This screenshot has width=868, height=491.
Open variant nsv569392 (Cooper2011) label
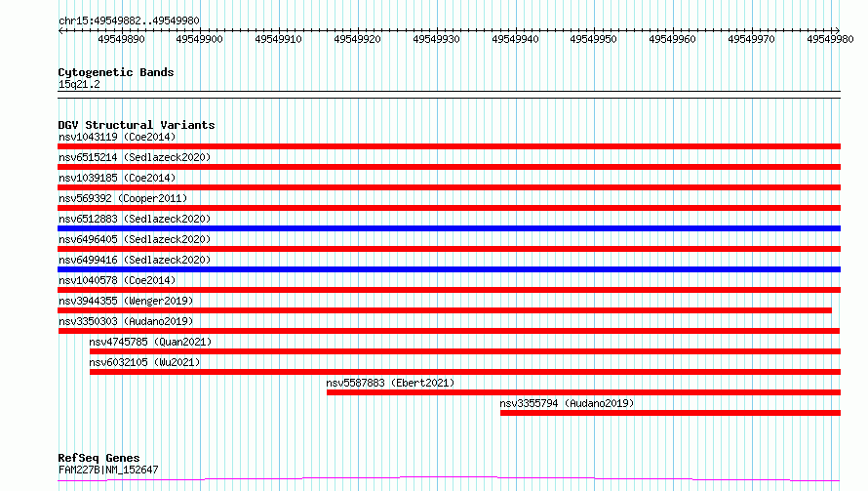[x=123, y=198]
